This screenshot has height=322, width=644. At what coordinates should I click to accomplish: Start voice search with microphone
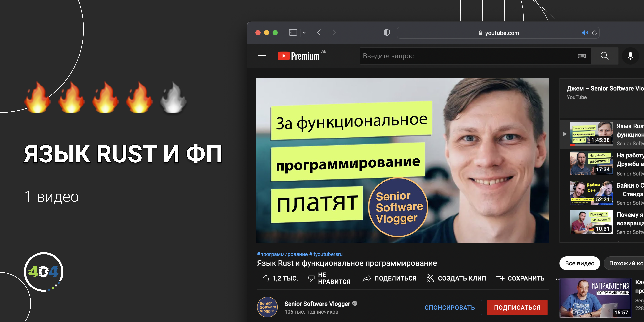coord(630,56)
